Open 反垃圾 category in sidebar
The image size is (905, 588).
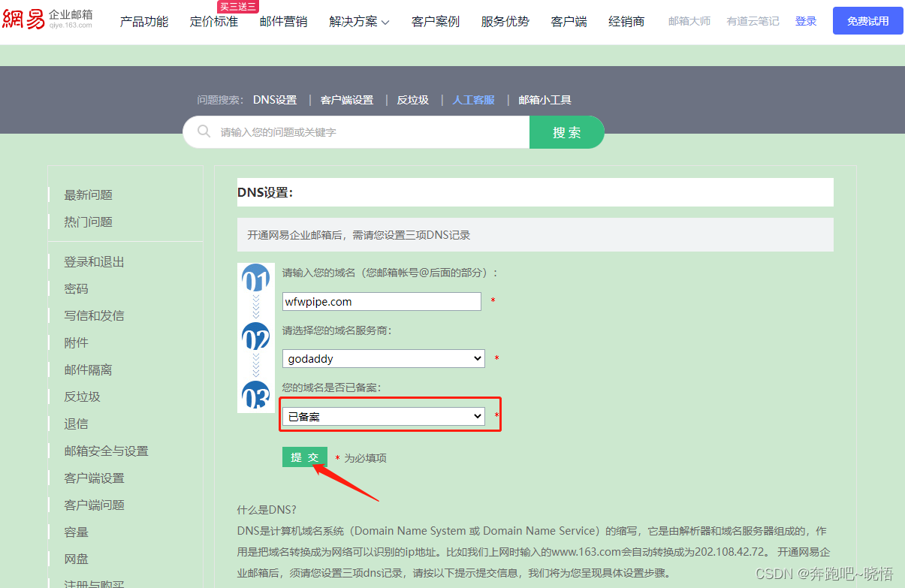click(x=83, y=397)
